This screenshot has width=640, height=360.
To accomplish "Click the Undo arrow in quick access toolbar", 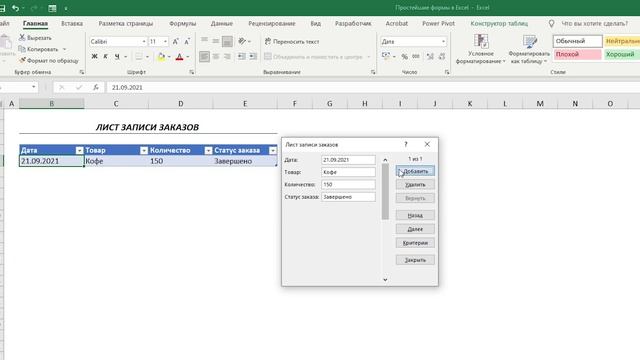I will click(16, 8).
